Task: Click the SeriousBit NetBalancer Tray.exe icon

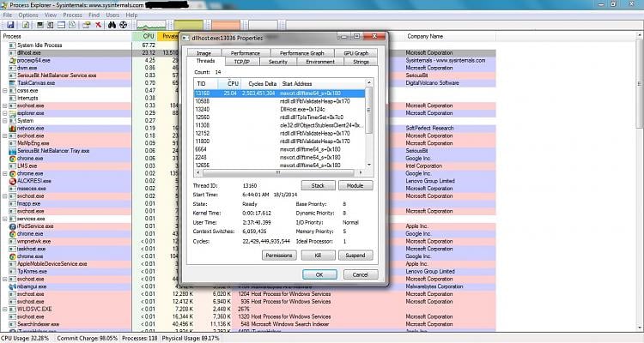Action: (13, 151)
